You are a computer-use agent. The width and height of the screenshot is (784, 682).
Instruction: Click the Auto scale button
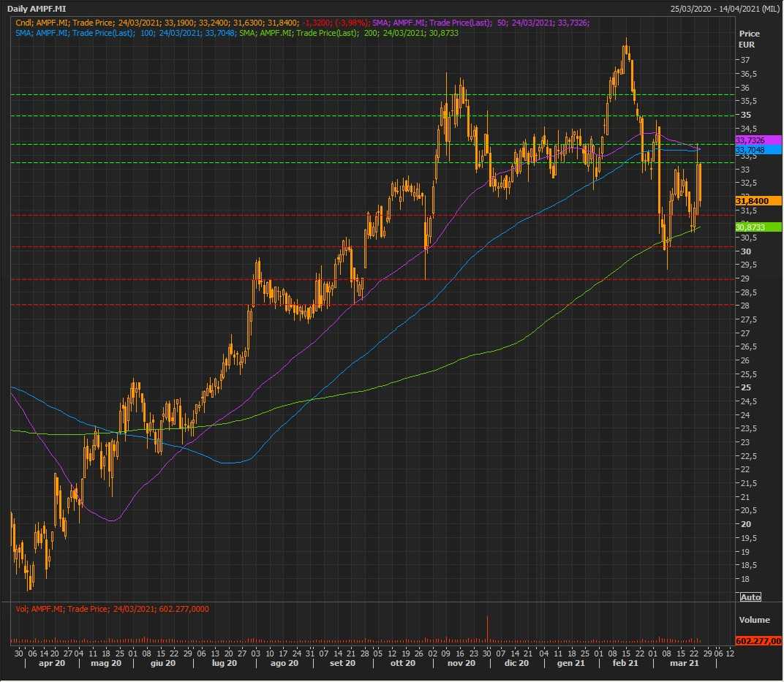coord(750,597)
